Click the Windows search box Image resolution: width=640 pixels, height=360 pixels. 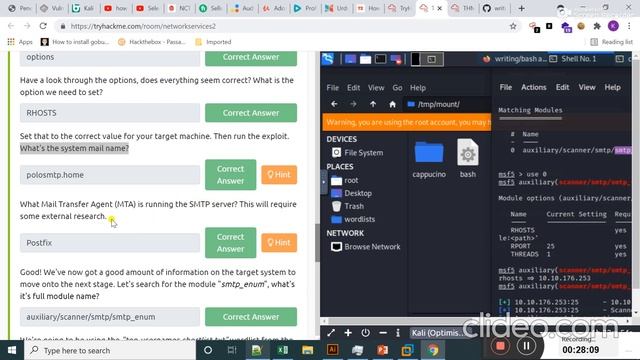click(x=110, y=350)
